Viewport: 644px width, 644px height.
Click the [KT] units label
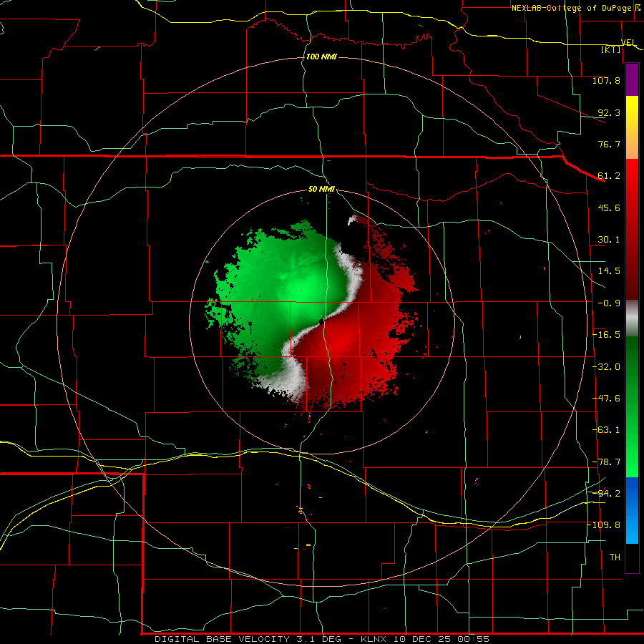pyautogui.click(x=611, y=49)
